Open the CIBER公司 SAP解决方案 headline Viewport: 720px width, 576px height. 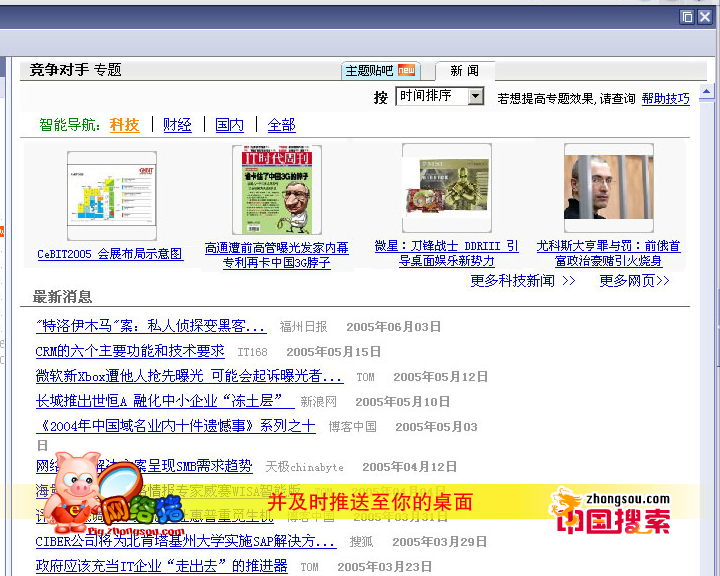[186, 541]
